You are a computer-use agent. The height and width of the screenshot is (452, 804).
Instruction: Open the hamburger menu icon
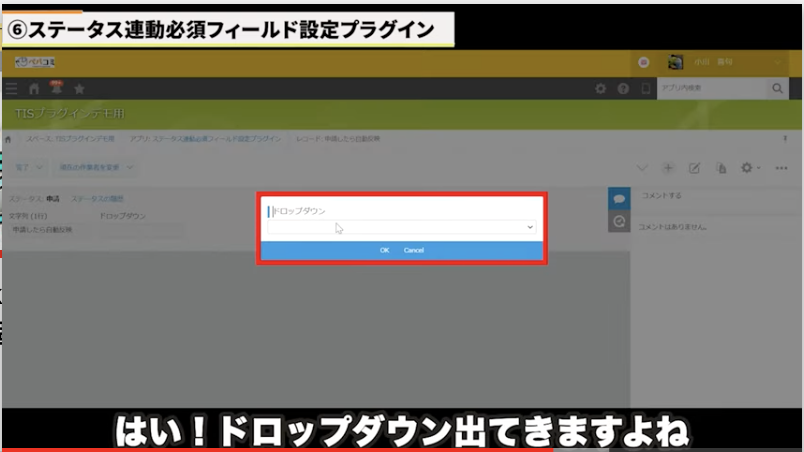(12, 89)
